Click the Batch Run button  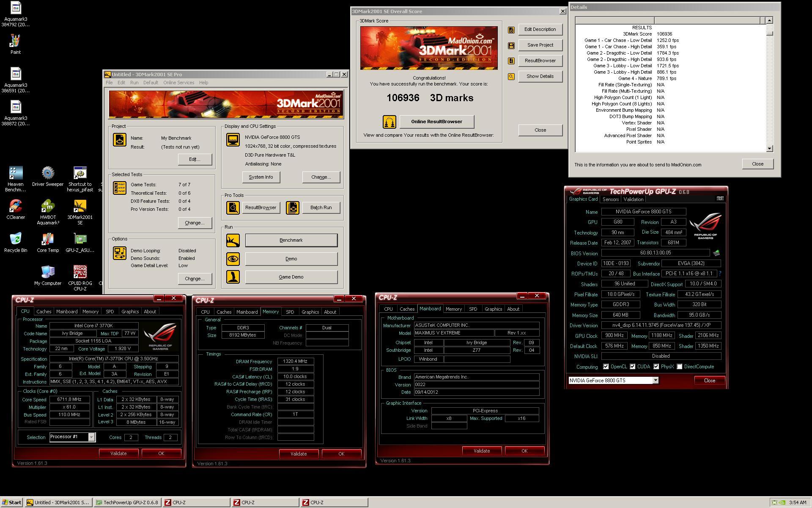tap(321, 207)
